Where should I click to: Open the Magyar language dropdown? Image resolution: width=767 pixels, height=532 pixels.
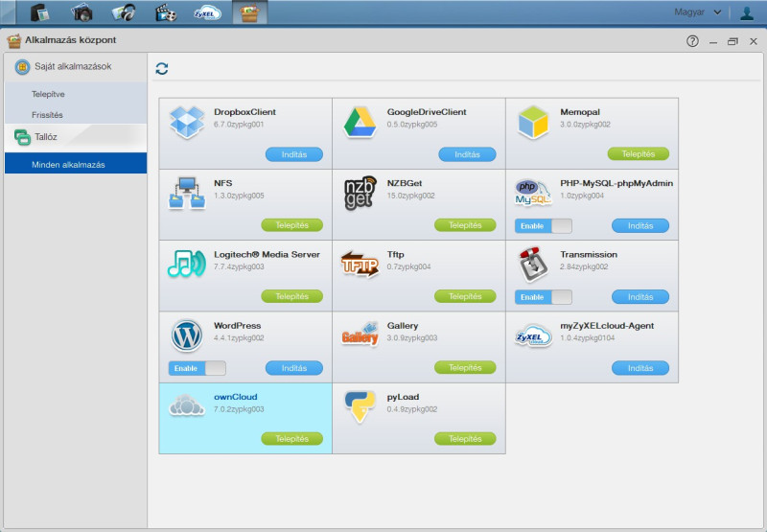pos(698,12)
